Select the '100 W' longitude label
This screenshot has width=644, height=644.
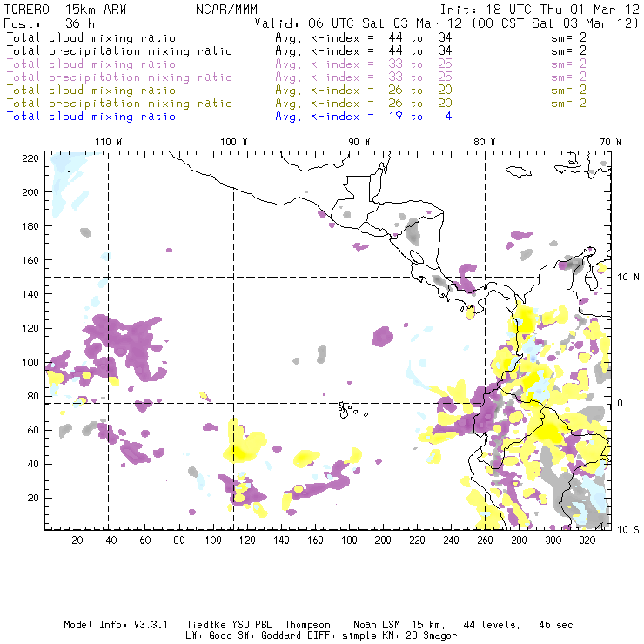(x=234, y=142)
